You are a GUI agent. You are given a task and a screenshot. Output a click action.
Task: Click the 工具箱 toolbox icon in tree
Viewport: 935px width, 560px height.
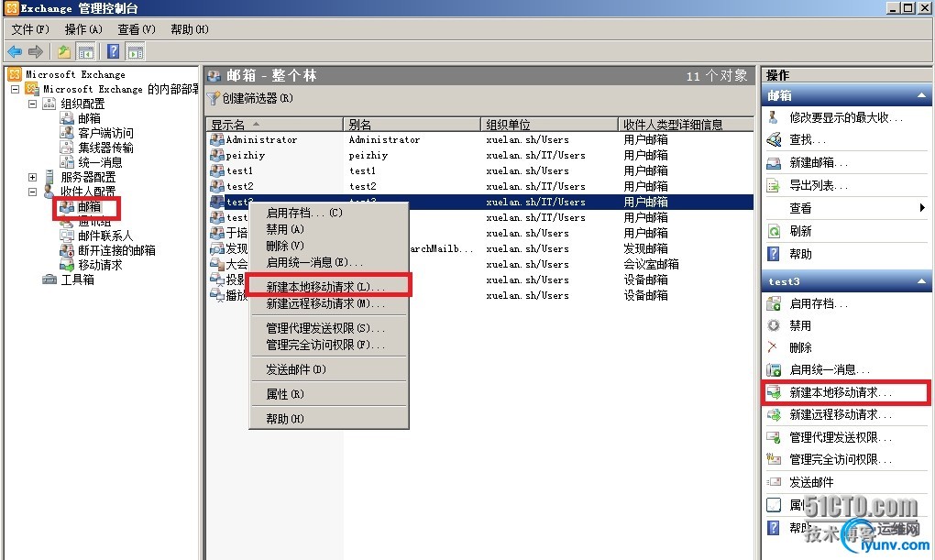click(49, 280)
